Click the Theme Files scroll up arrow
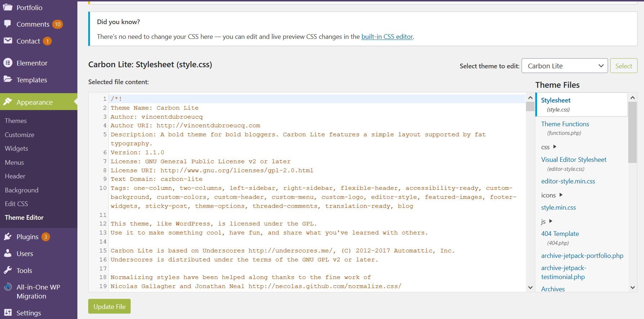This screenshot has width=644, height=319. [x=633, y=98]
